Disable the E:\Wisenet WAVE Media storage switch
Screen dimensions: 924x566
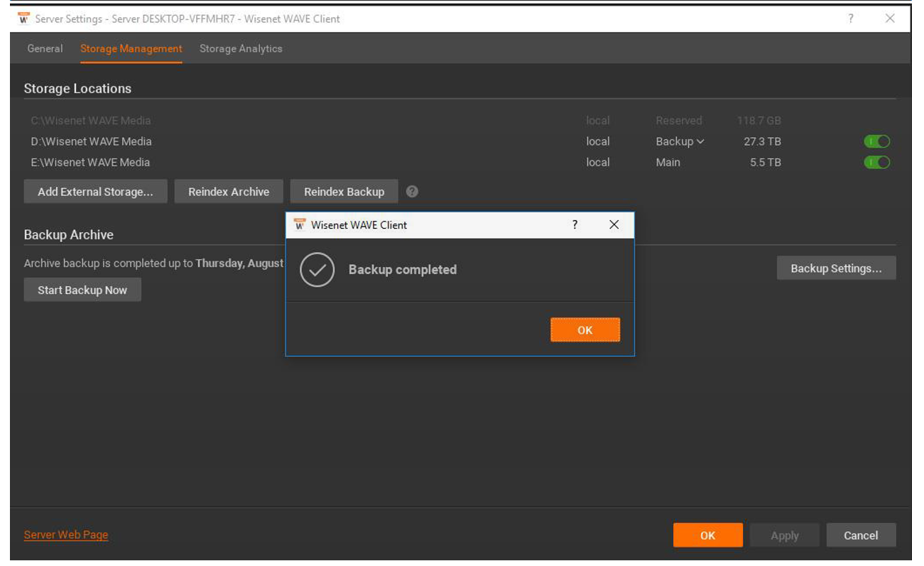[x=877, y=162]
